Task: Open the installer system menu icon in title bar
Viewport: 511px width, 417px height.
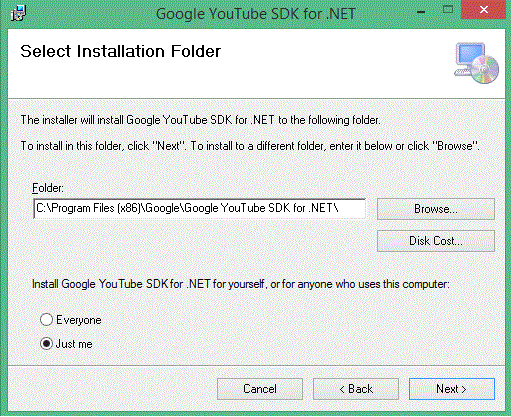Action: [x=18, y=13]
